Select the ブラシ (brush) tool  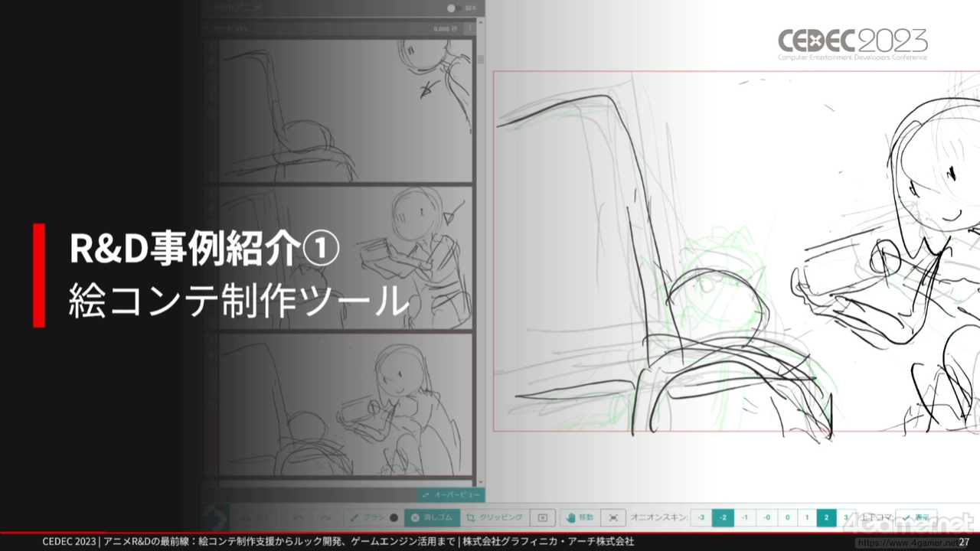365,517
